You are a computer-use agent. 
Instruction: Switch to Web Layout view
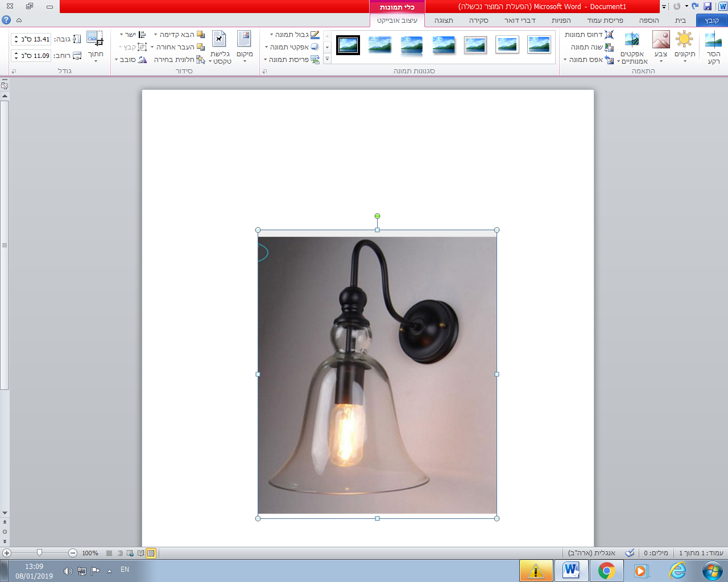pos(130,553)
